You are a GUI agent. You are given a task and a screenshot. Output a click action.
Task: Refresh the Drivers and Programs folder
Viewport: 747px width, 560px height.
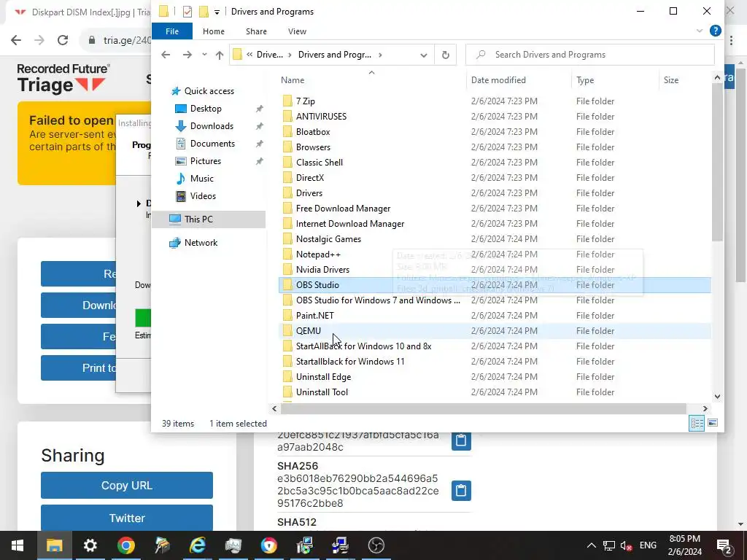446,55
